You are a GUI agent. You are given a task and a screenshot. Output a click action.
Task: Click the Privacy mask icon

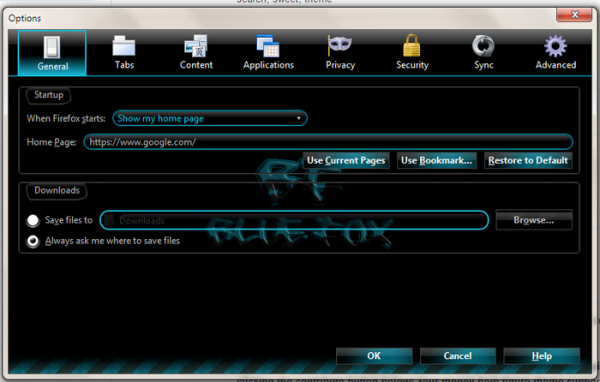(339, 45)
